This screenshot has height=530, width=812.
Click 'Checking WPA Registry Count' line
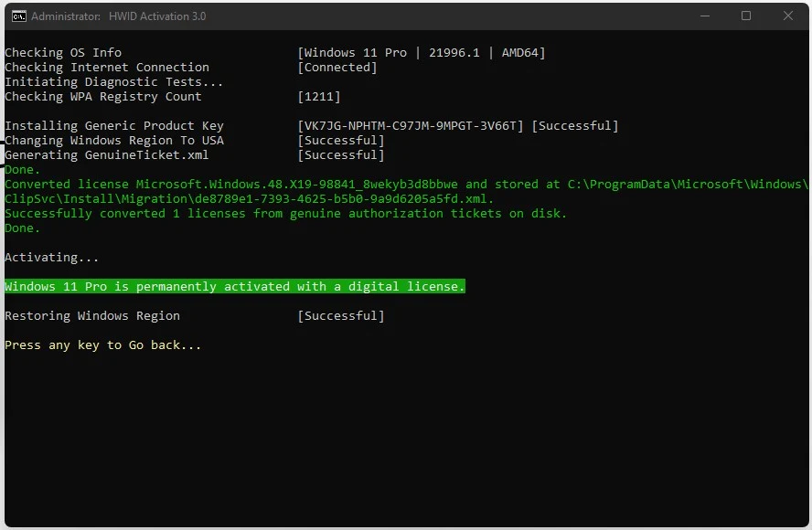point(103,97)
